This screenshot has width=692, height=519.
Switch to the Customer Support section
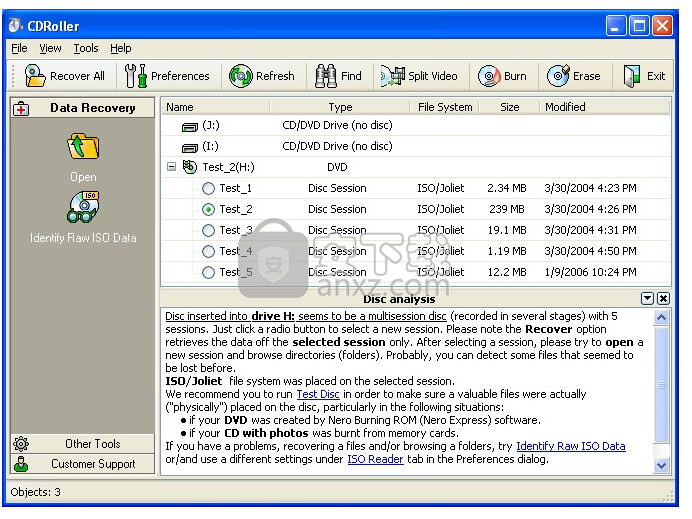(x=83, y=464)
